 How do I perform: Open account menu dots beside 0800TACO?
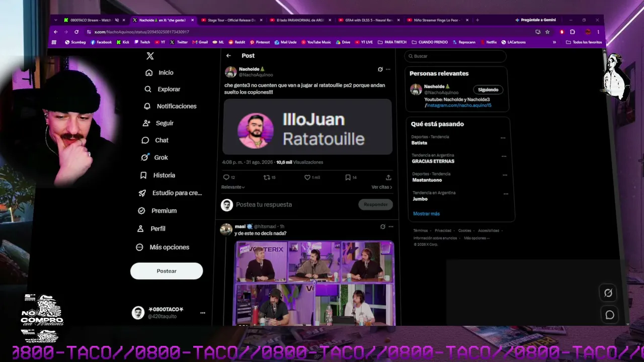pos(203,313)
